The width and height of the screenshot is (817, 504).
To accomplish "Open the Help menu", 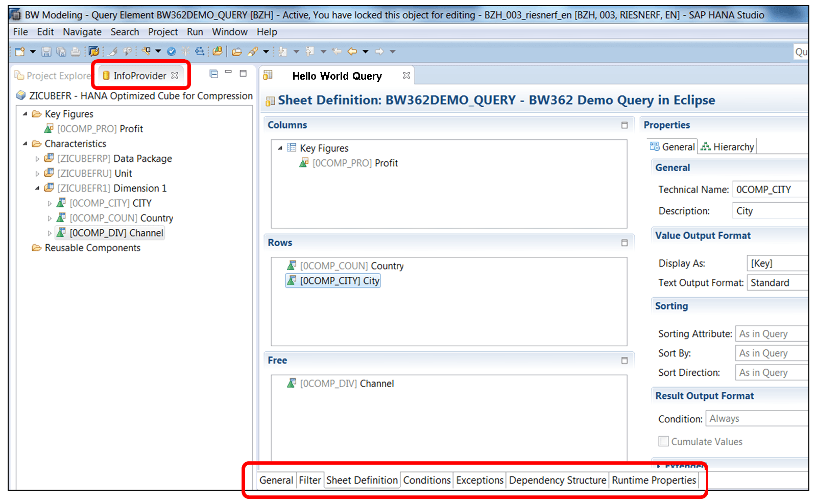I will pyautogui.click(x=267, y=32).
